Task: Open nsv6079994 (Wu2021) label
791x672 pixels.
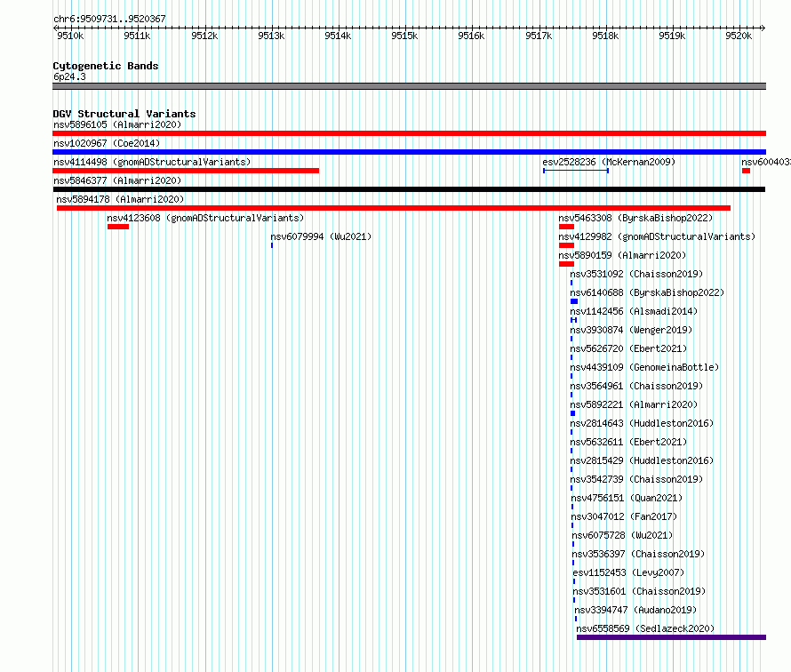Action: point(321,236)
